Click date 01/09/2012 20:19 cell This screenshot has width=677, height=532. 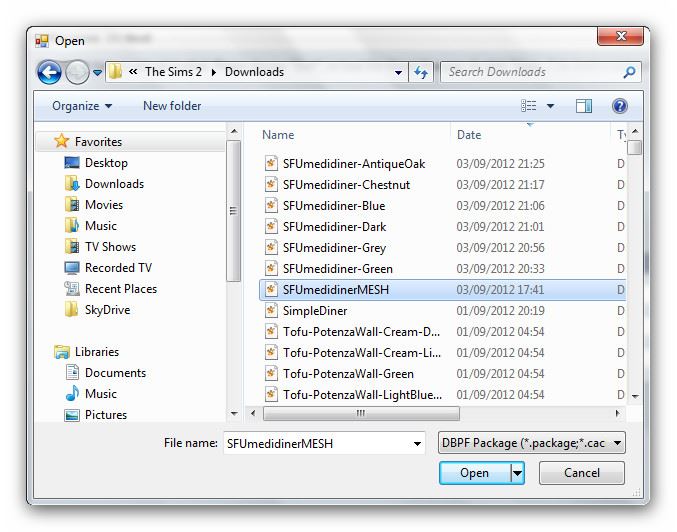tap(500, 310)
